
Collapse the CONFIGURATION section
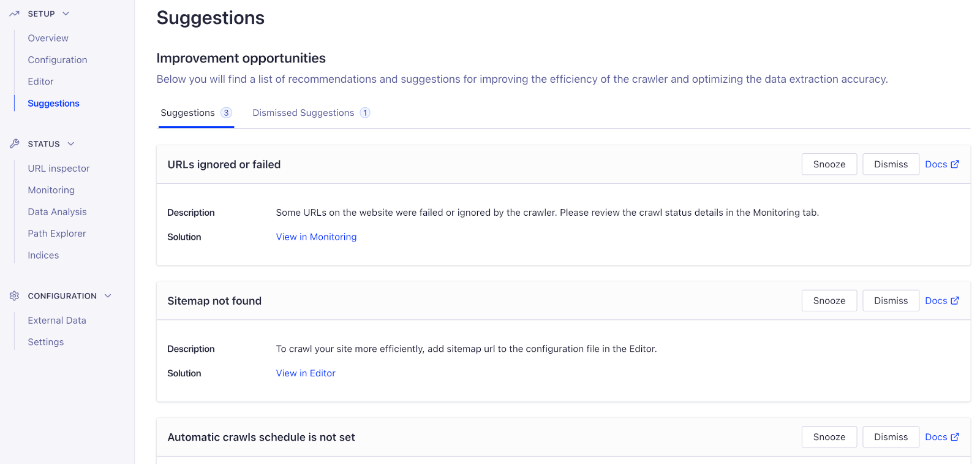tap(108, 295)
